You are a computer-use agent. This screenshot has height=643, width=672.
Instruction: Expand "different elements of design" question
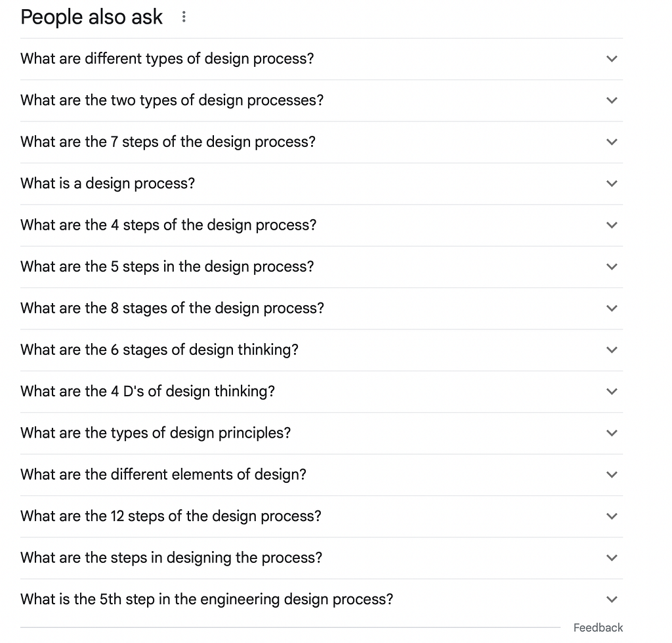(x=612, y=474)
